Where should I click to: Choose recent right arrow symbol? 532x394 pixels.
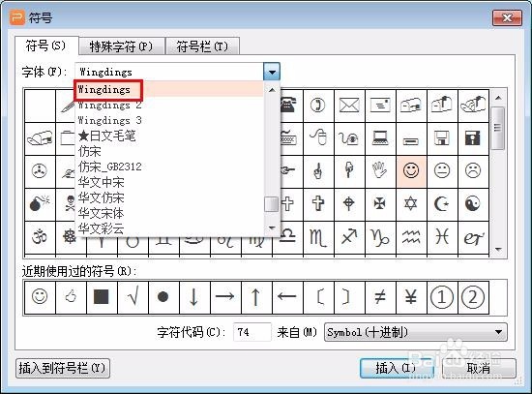225,297
